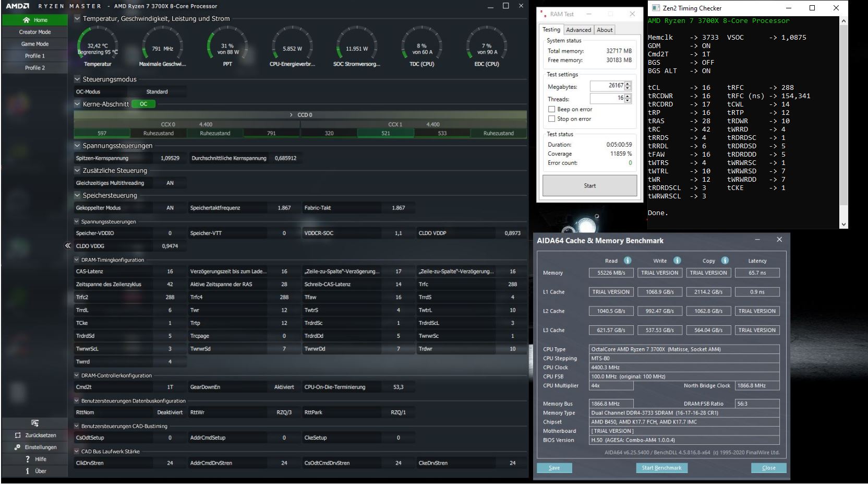Screen dimensions: 868x484
Task: Decrease Threads with the down arrow
Action: (628, 101)
